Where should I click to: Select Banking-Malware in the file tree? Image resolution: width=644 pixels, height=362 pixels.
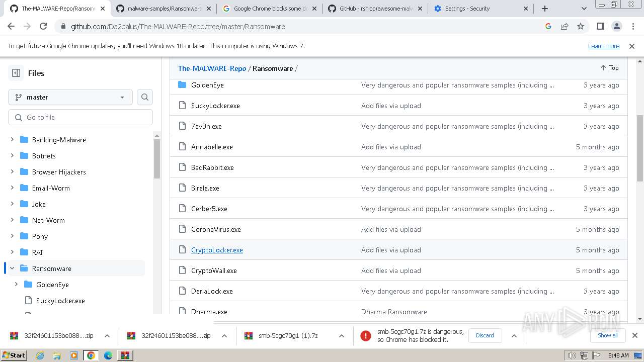(x=59, y=140)
